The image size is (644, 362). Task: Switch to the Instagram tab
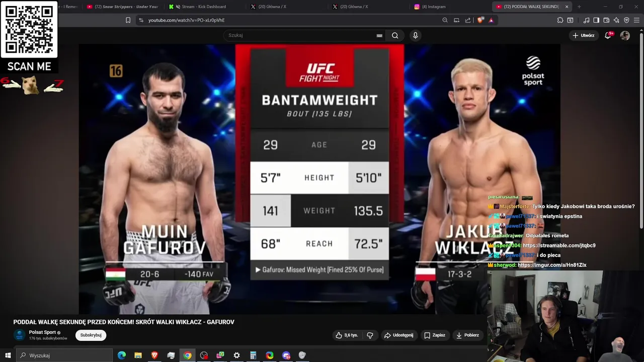pos(449,7)
